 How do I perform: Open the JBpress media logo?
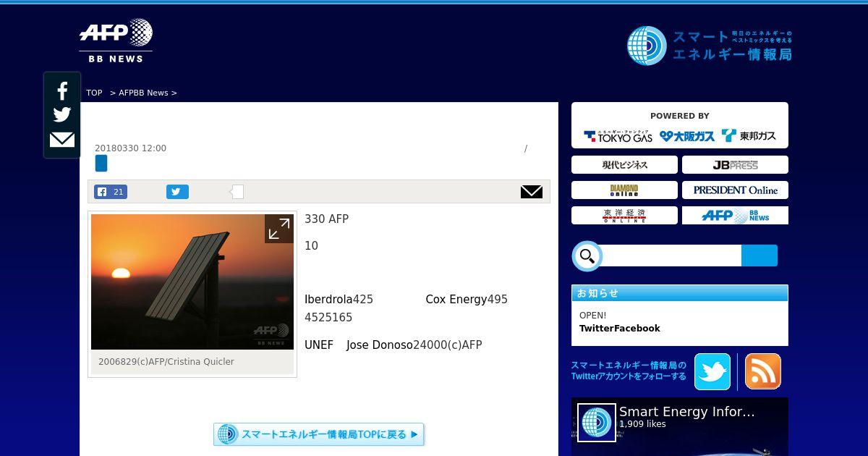coord(735,165)
